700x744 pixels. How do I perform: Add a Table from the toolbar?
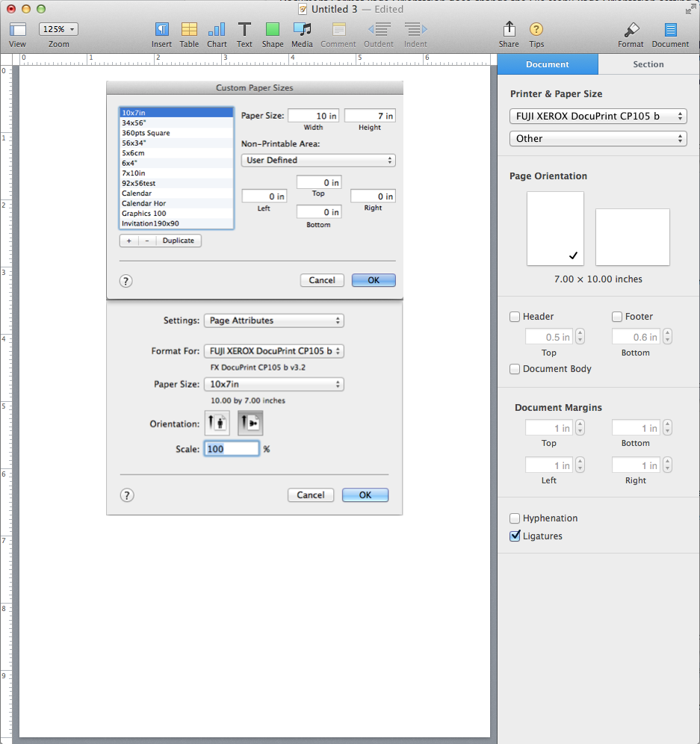pyautogui.click(x=189, y=29)
